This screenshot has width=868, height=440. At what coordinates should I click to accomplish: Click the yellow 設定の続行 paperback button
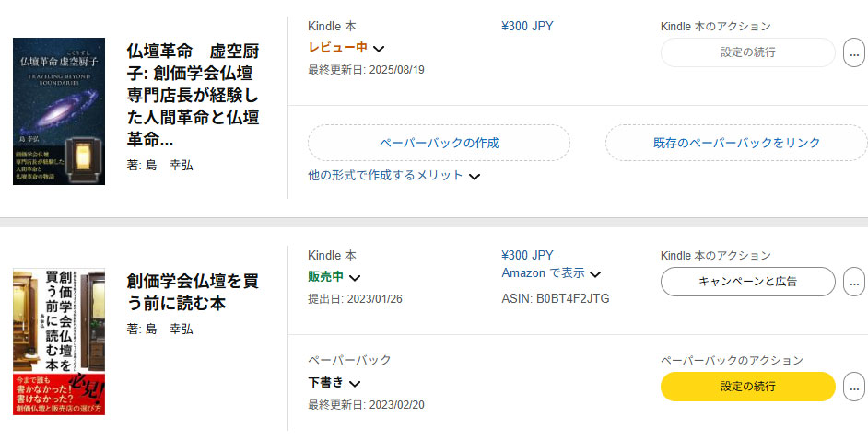click(748, 387)
